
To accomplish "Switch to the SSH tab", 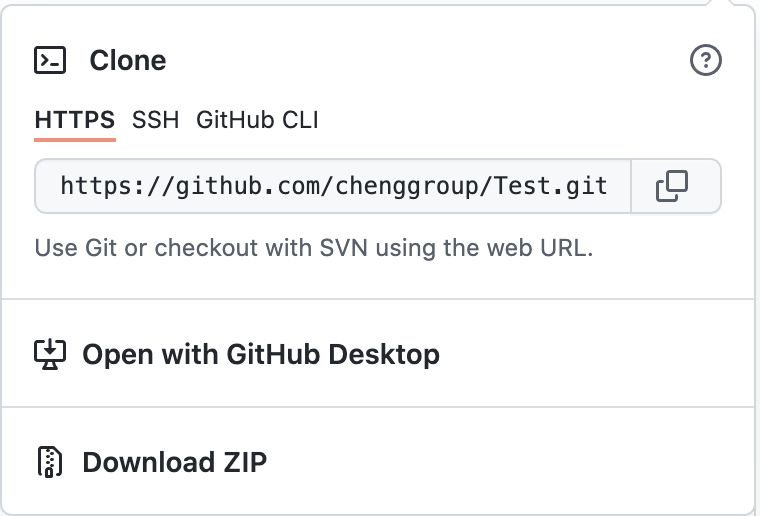I will 155,121.
